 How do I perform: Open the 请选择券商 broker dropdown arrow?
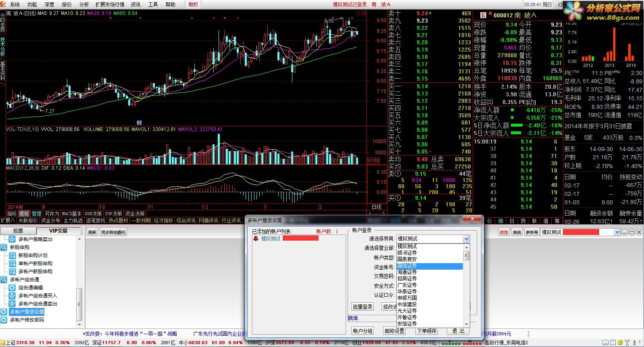pos(466,239)
